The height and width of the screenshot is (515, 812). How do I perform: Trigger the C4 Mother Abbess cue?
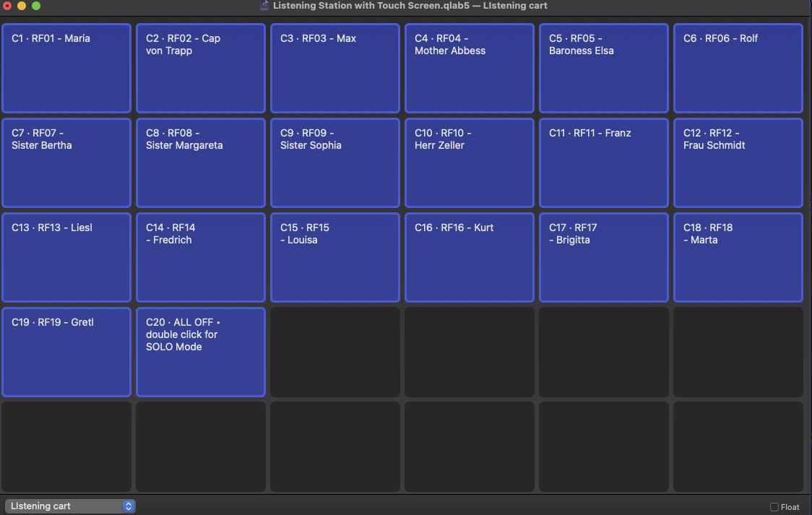(x=470, y=69)
